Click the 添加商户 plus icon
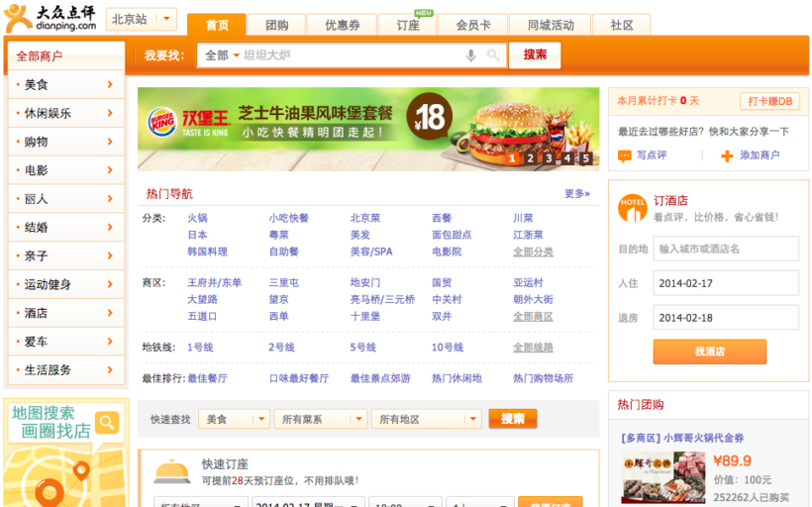812x507 pixels. click(727, 155)
